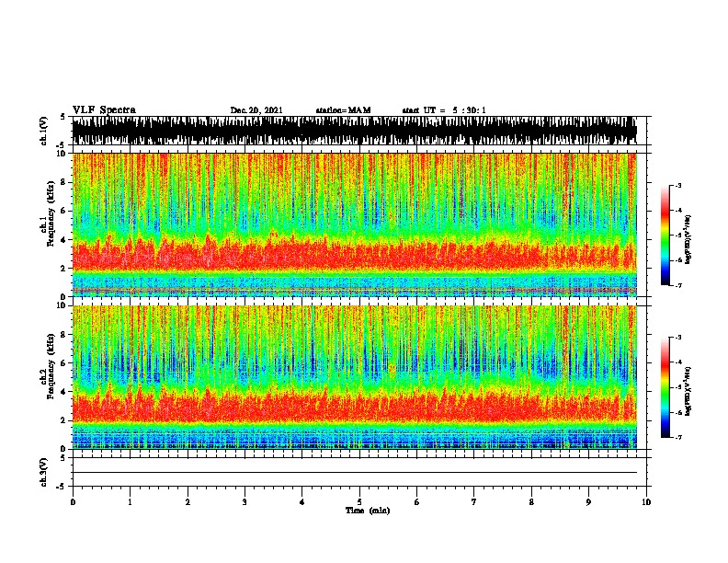Click the "VLF Spectra" plot title
The height and width of the screenshot is (563, 728).
[x=104, y=110]
